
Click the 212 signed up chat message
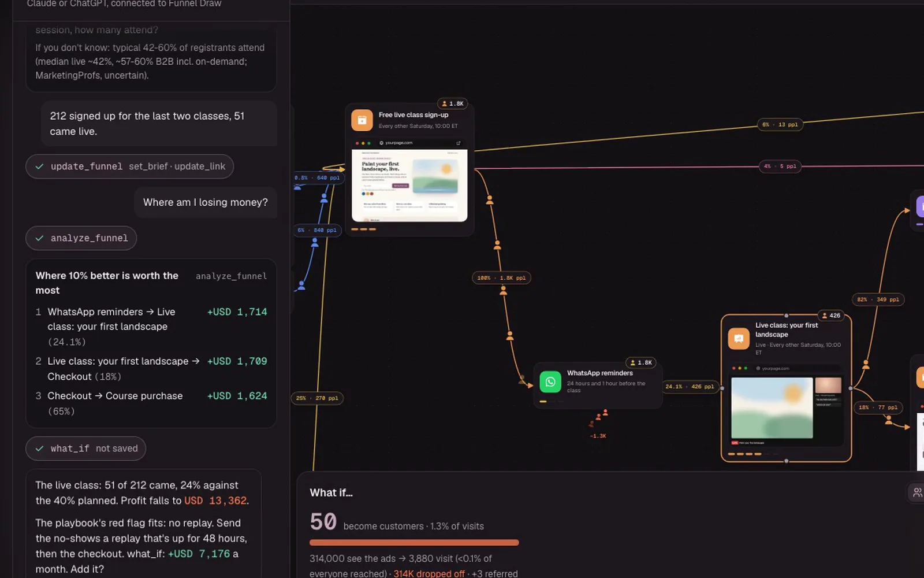[159, 124]
